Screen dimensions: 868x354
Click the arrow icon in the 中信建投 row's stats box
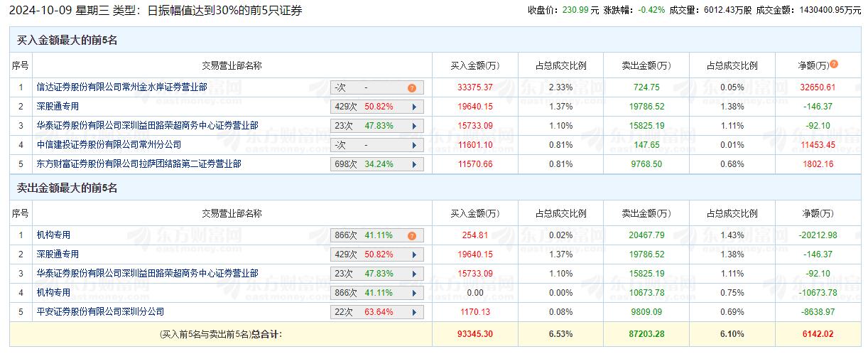point(414,145)
